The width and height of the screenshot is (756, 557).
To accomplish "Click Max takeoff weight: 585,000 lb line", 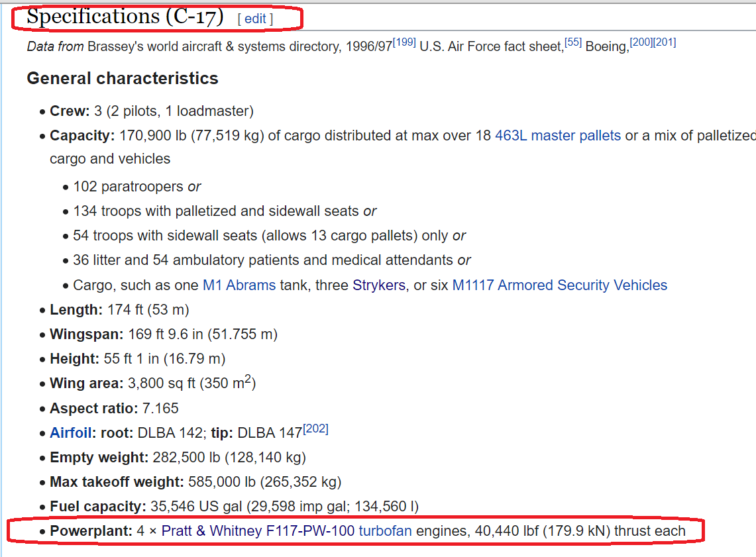I will pos(195,482).
